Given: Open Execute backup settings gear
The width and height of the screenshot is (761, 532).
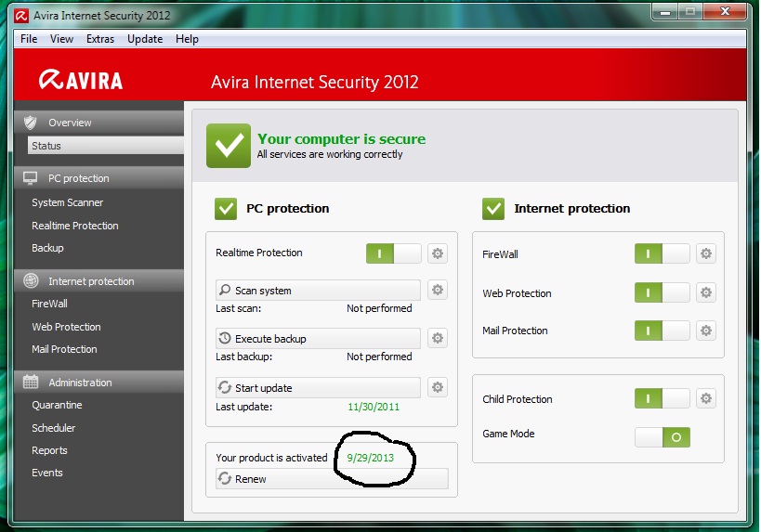Looking at the screenshot, I should point(438,338).
